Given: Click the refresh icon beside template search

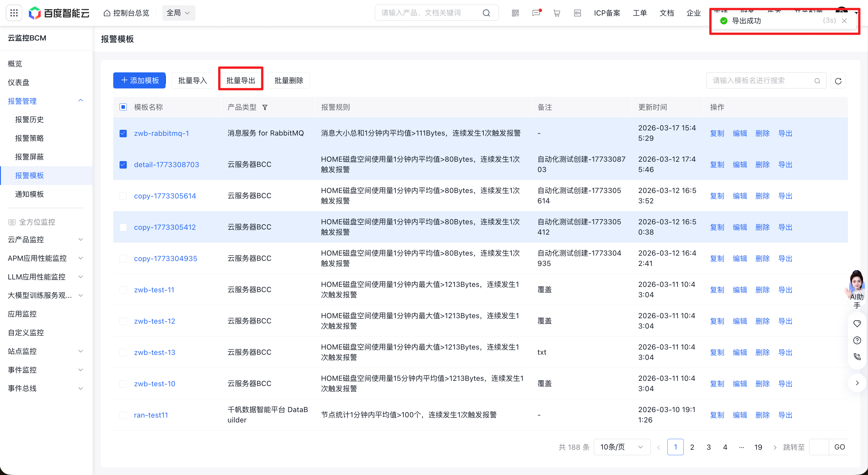Looking at the screenshot, I should coord(838,81).
